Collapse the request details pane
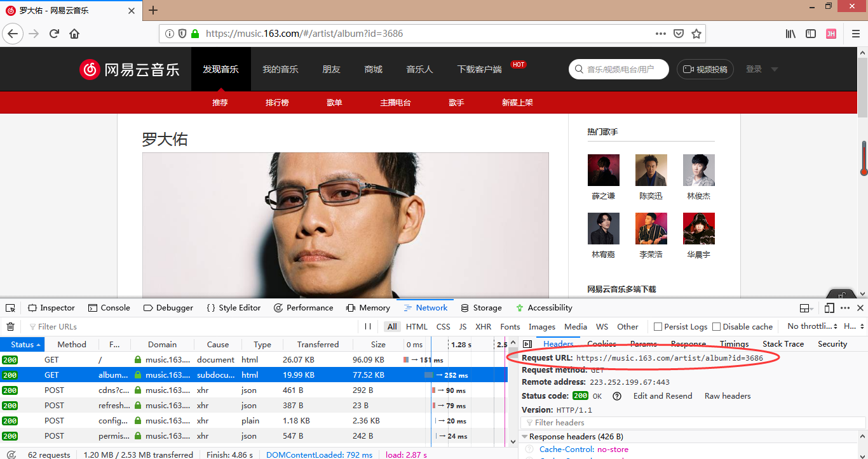This screenshot has height=459, width=868. [x=527, y=344]
